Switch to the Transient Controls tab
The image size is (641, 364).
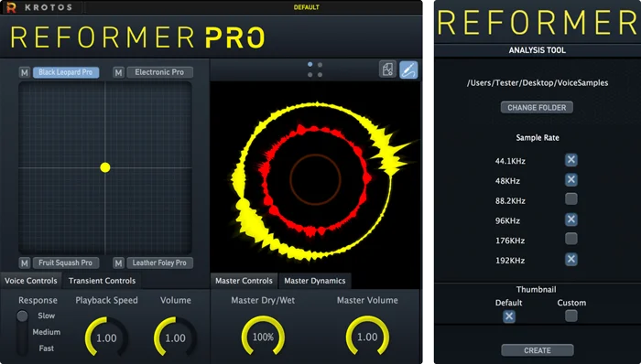click(x=102, y=281)
